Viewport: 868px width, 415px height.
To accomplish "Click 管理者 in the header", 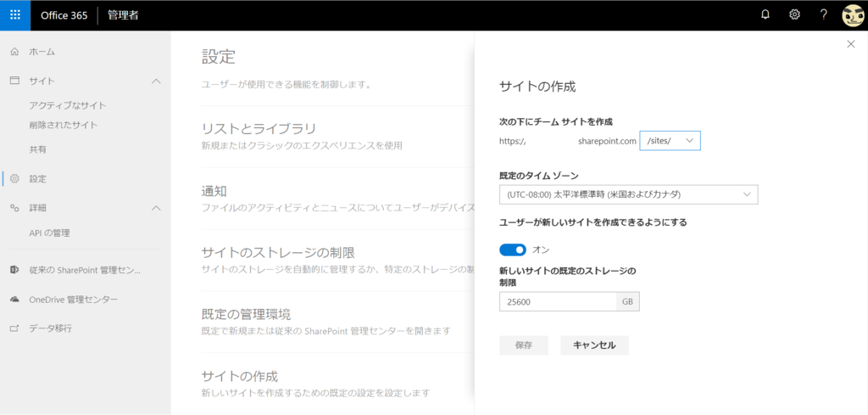I will [x=124, y=15].
